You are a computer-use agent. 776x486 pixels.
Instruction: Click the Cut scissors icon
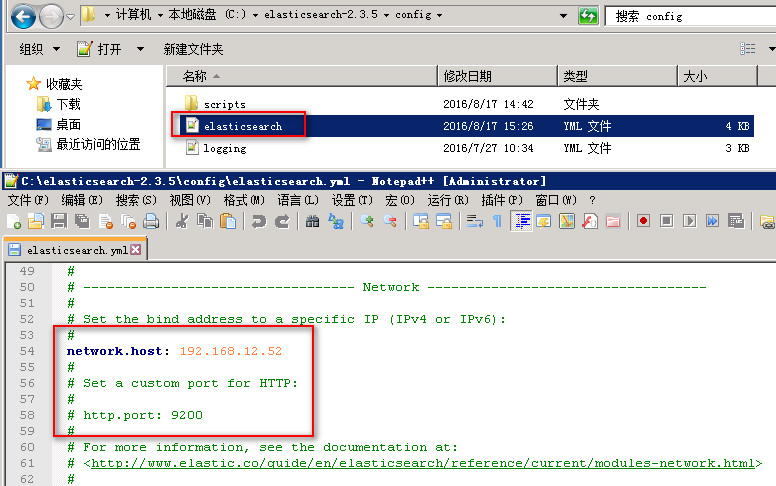tap(182, 221)
